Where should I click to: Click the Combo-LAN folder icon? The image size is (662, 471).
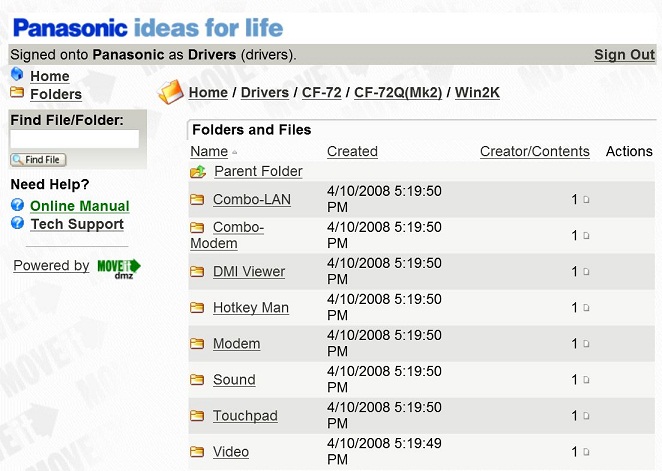pos(197,199)
